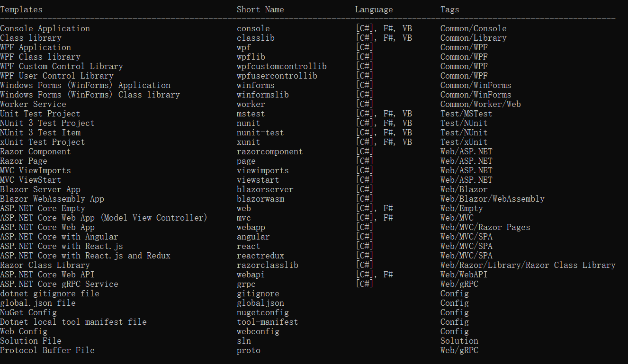The image size is (628, 364).
Task: Click the Razor Class Library template name
Action: pos(45,265)
